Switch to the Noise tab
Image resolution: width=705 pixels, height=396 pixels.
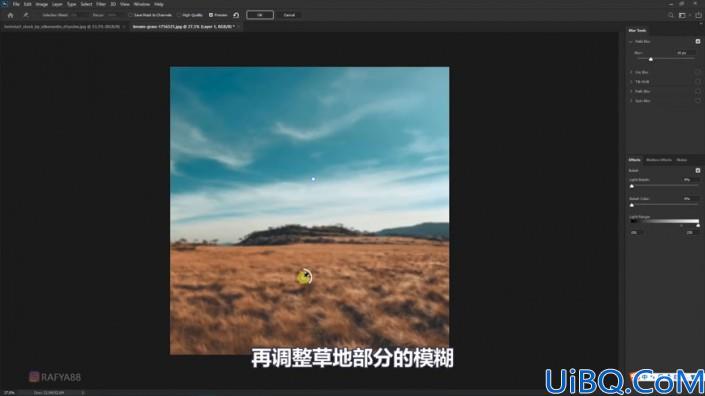(682, 160)
